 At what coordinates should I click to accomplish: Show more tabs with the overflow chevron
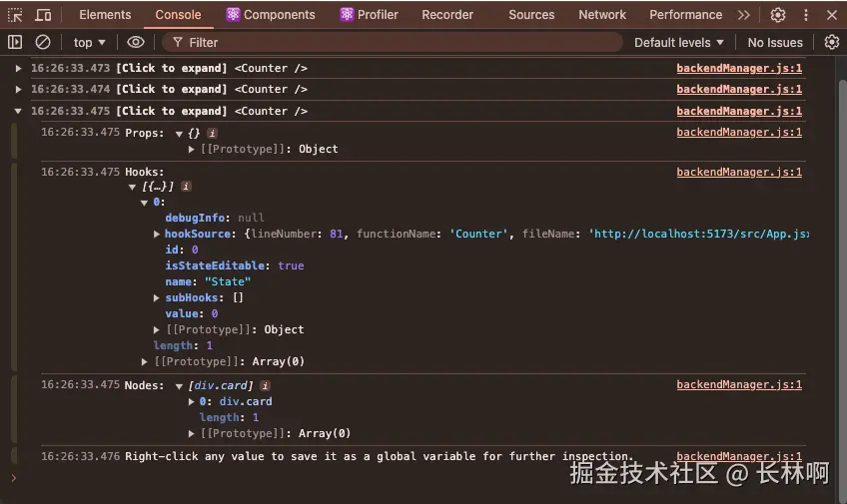pyautogui.click(x=743, y=15)
